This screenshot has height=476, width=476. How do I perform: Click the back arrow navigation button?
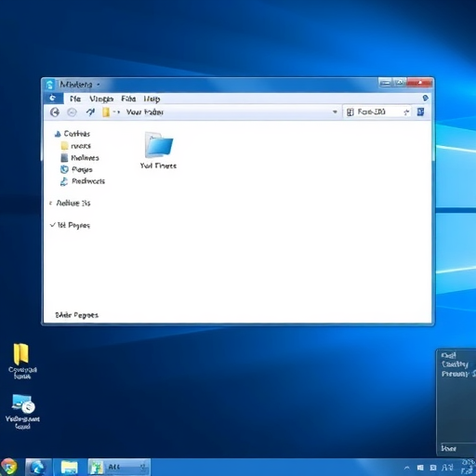coord(55,112)
